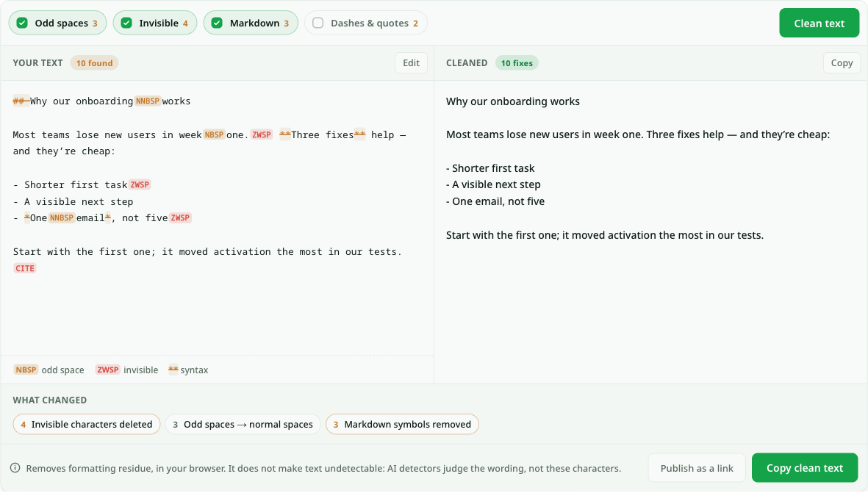This screenshot has height=493, width=868.
Task: Click 'CLEANED' panel heading
Action: coord(467,63)
